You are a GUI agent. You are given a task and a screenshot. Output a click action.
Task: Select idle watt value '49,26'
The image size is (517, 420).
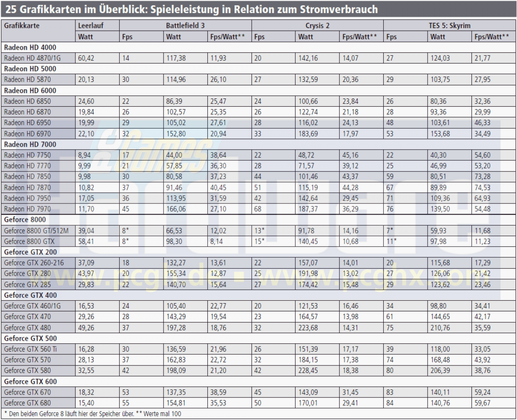(86, 327)
